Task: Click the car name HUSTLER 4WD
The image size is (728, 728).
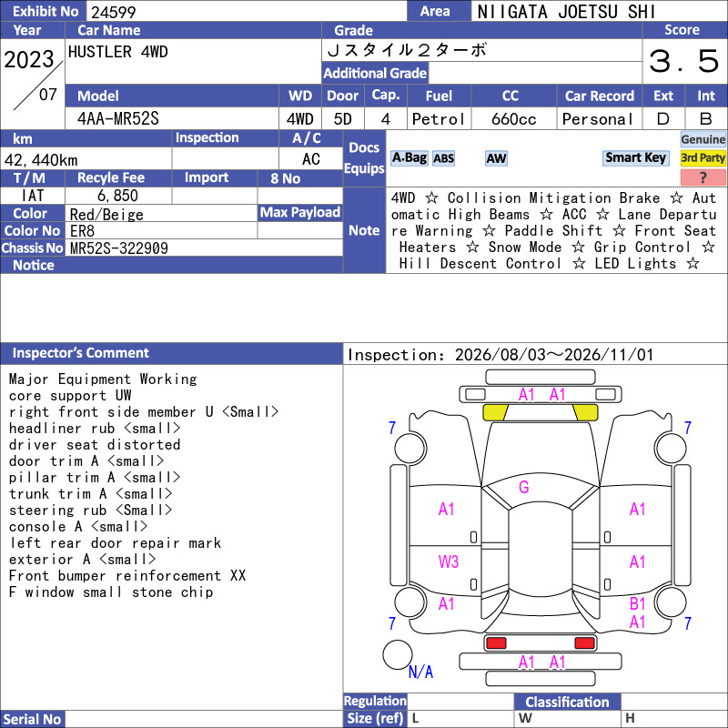Action: 118,52
